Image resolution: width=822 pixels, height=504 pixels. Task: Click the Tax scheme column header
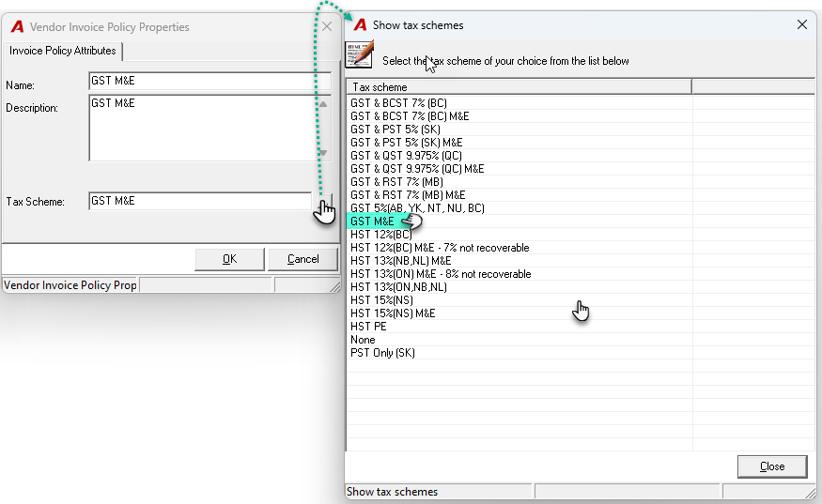click(519, 87)
